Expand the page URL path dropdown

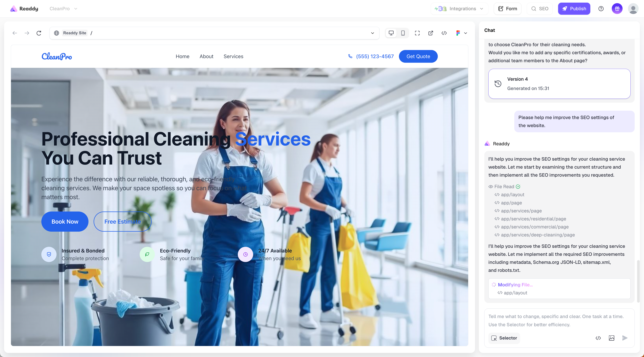(x=372, y=33)
